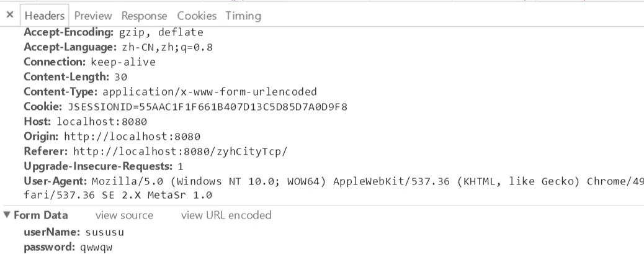Screen dimensions: 644x254
Task: Select the password form data value
Action: [x=96, y=248]
